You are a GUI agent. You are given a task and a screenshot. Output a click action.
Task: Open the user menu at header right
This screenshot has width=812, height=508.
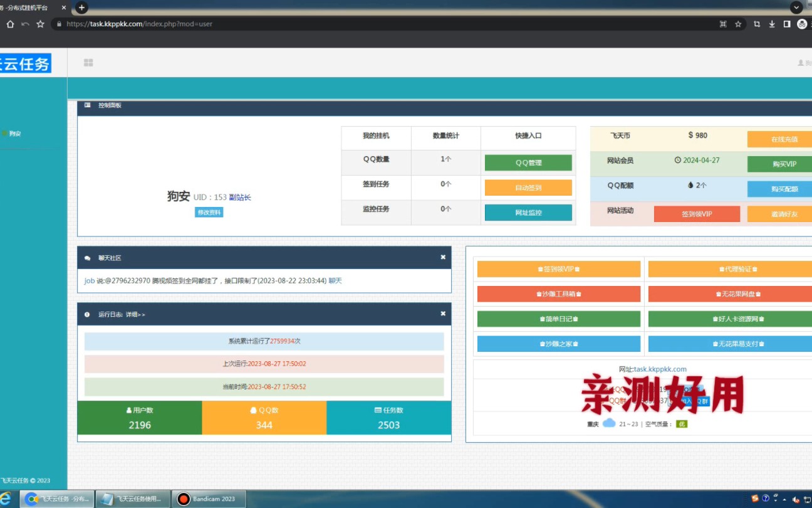tap(804, 63)
